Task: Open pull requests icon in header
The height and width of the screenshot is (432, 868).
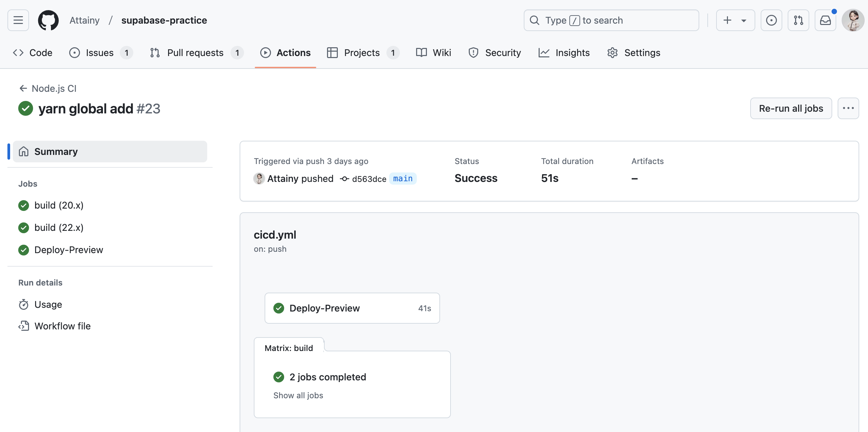Action: (x=798, y=20)
